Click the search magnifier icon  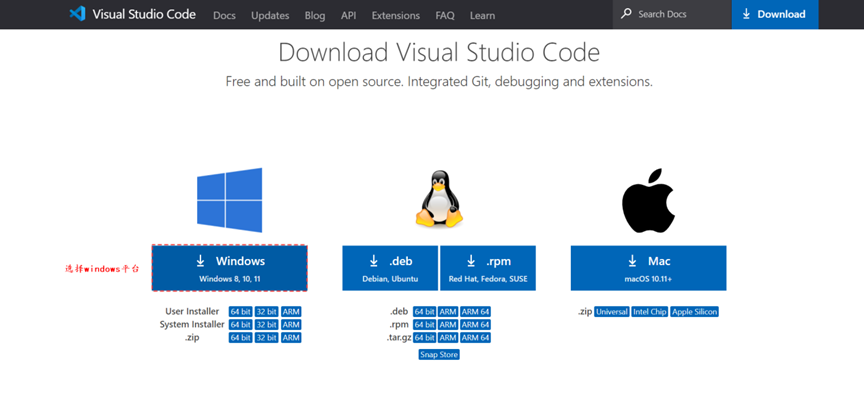click(x=626, y=14)
